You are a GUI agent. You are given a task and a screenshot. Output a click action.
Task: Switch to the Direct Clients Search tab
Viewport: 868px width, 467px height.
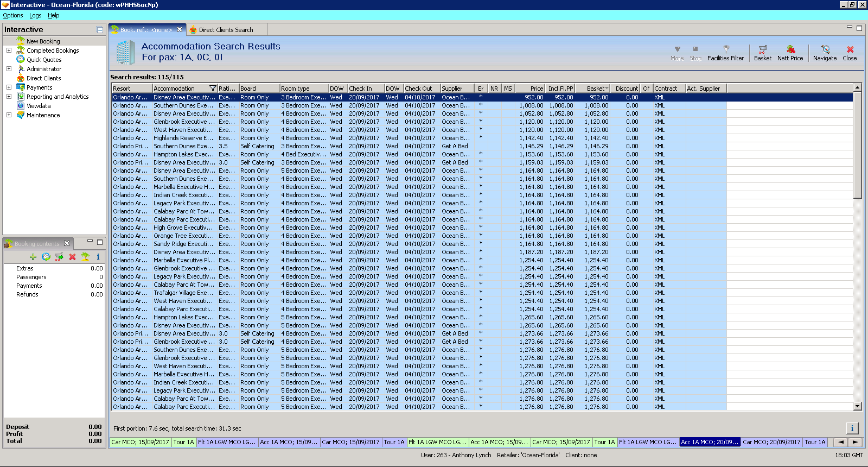(x=226, y=30)
